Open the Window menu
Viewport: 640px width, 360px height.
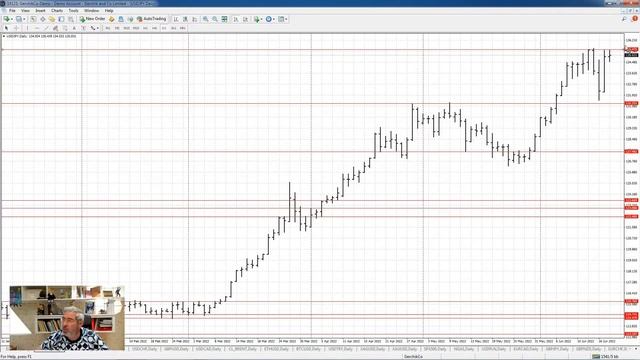(x=91, y=11)
